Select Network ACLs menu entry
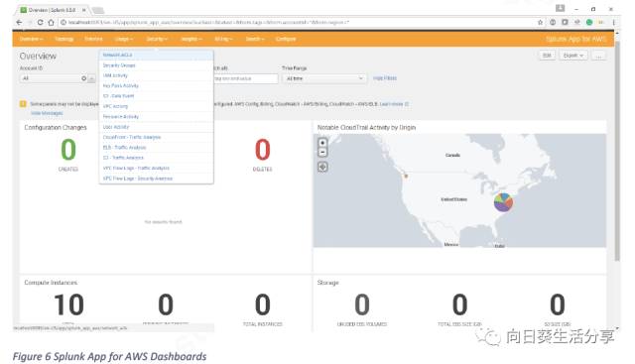635x364 pixels. click(x=157, y=56)
